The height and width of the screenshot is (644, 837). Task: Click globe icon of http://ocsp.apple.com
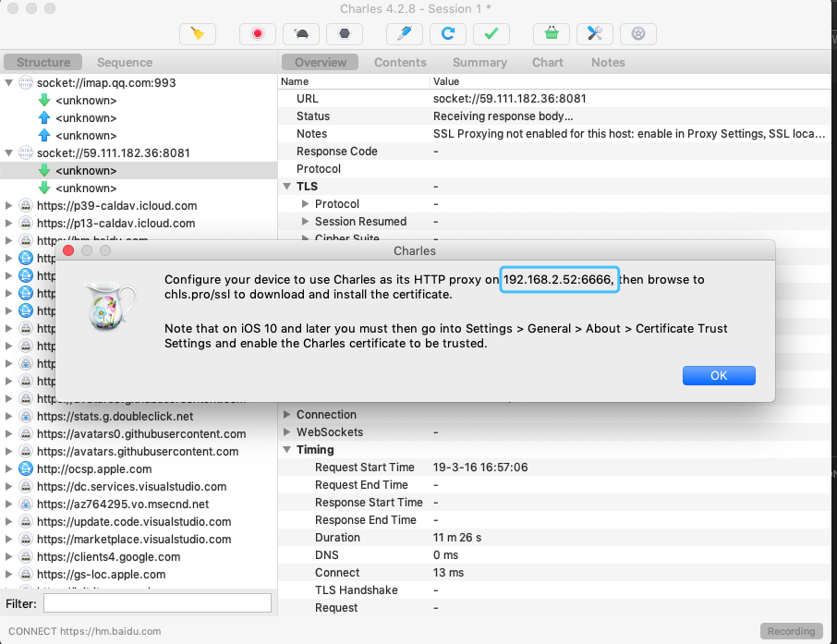26,468
